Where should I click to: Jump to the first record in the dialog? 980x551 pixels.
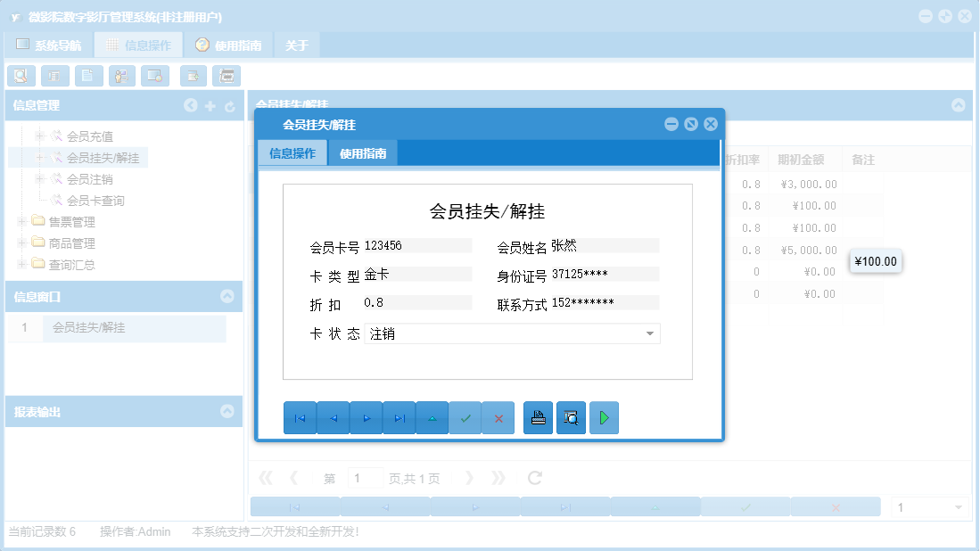click(x=301, y=417)
